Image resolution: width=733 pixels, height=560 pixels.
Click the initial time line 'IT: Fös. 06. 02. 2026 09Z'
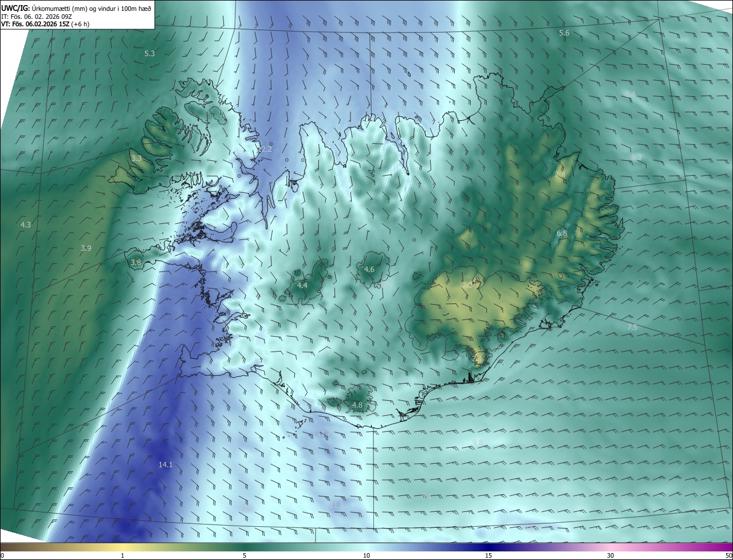click(37, 17)
